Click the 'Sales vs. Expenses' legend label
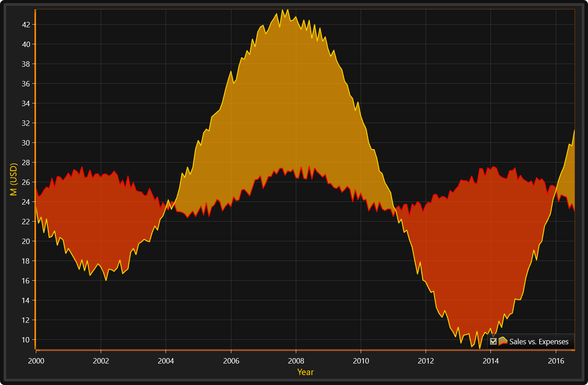 point(539,342)
